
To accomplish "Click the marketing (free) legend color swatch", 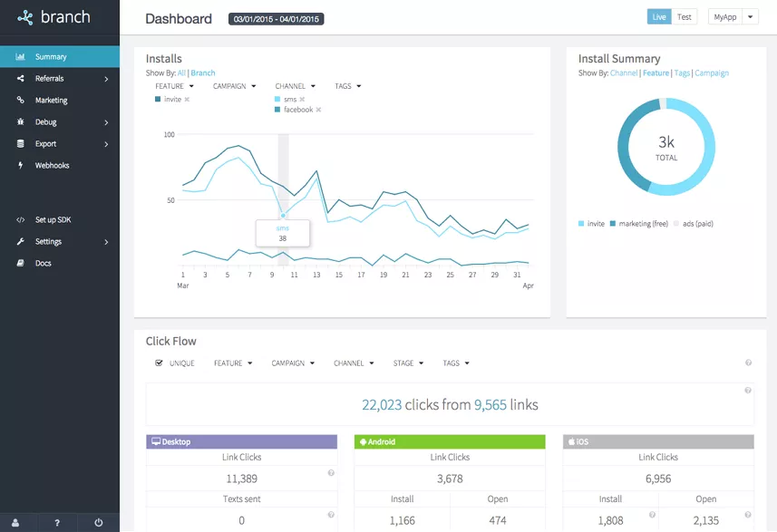I will (x=613, y=224).
